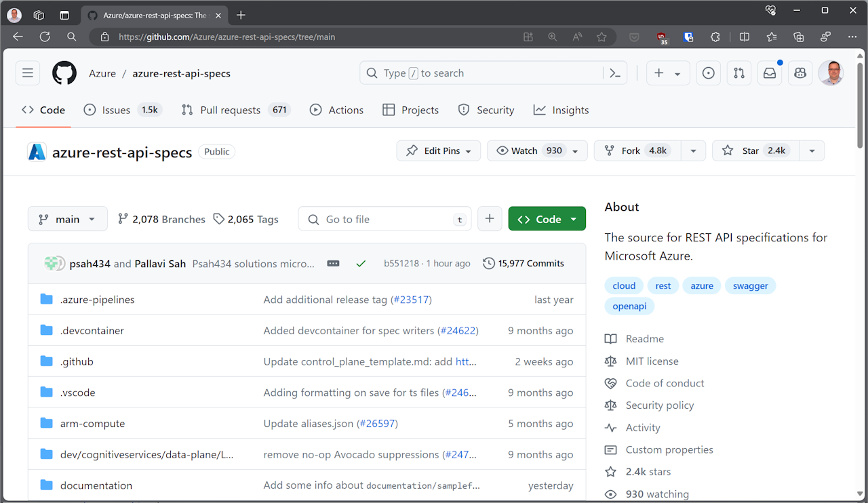
Task: Open the command palette icon in search
Action: (x=615, y=73)
